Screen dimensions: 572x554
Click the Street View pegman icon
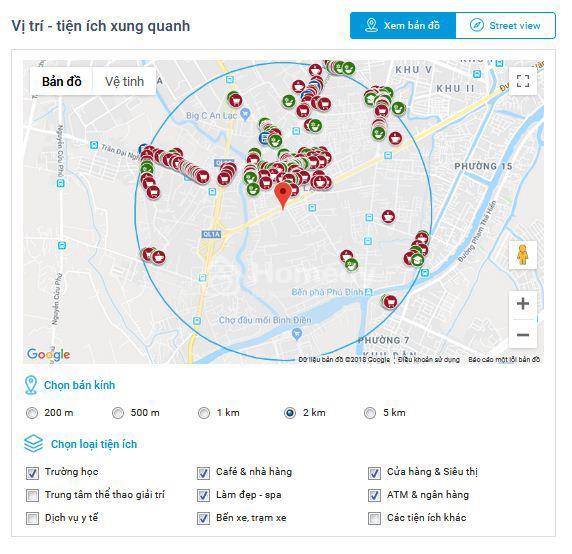click(x=522, y=255)
